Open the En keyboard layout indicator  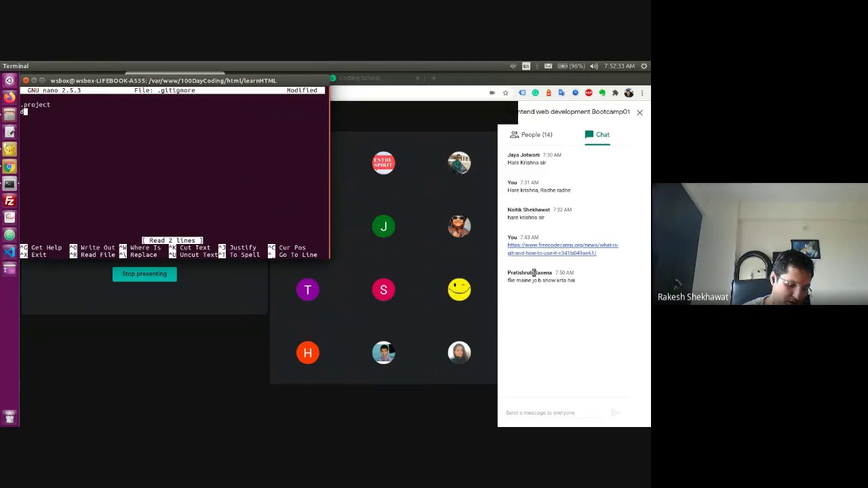pos(526,66)
